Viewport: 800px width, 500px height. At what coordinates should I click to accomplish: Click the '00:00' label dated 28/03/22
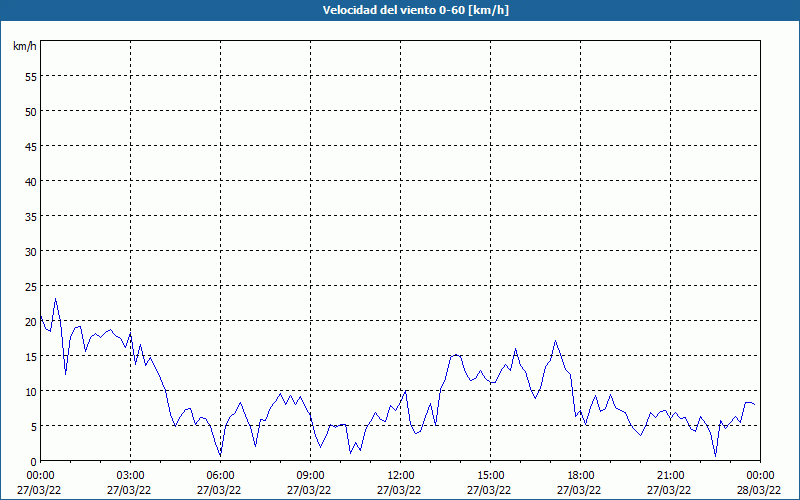pyautogui.click(x=760, y=476)
